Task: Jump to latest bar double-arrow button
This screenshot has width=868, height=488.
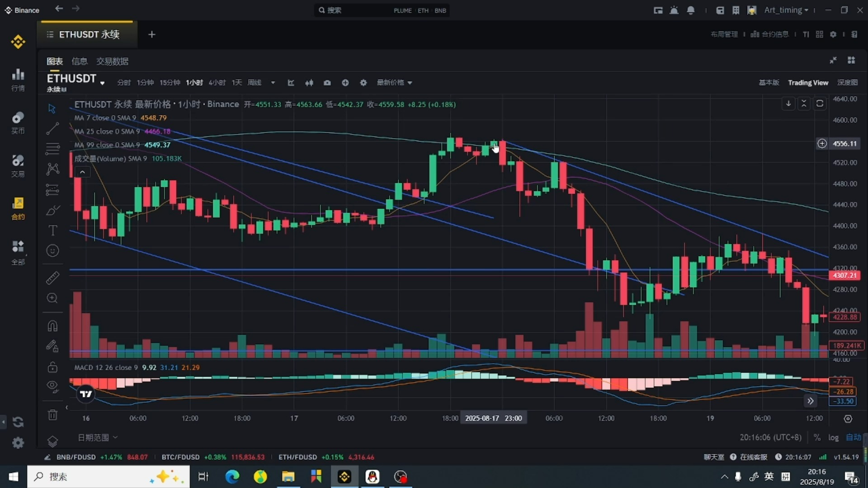Action: point(811,401)
